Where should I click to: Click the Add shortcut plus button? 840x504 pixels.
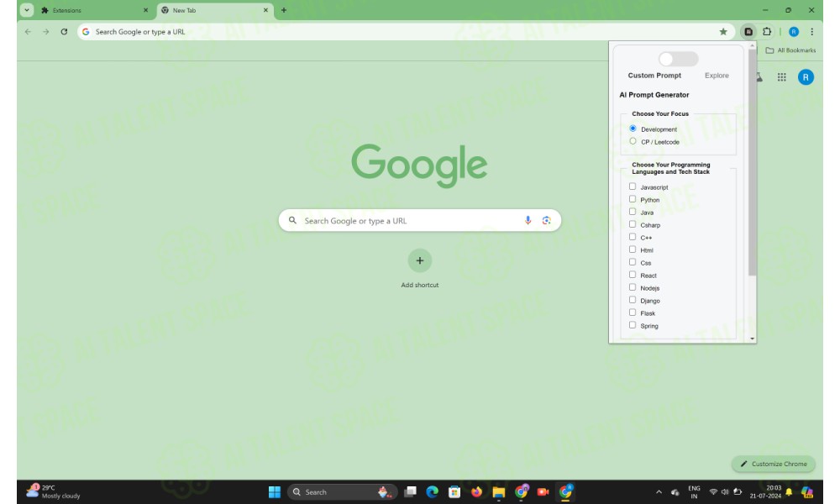pyautogui.click(x=420, y=260)
